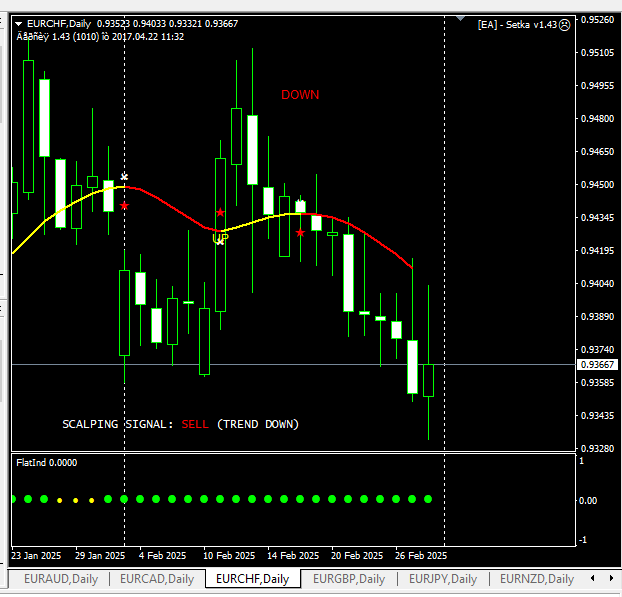Click the red DOWN trend label
This screenshot has height=597, width=622.
(300, 95)
